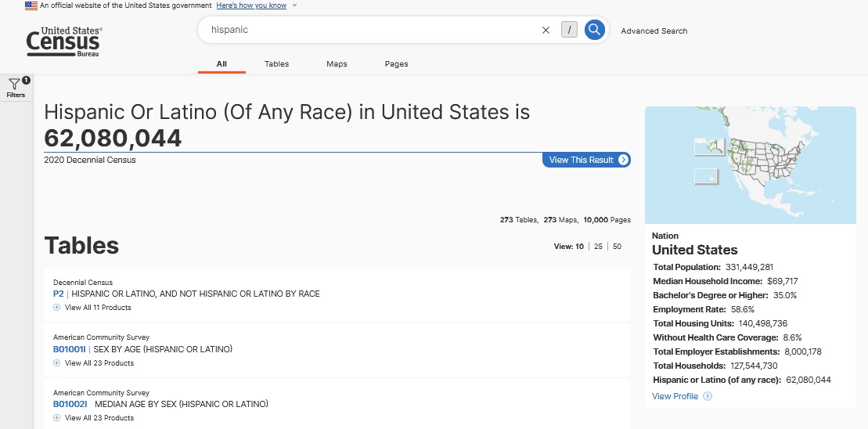
Task: Click the United States map thumbnail
Action: point(750,165)
